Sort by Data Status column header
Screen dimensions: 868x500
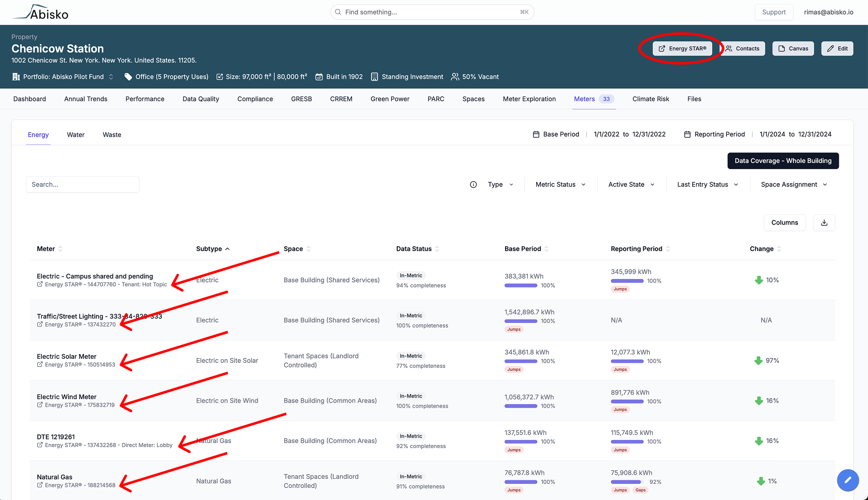(x=417, y=249)
